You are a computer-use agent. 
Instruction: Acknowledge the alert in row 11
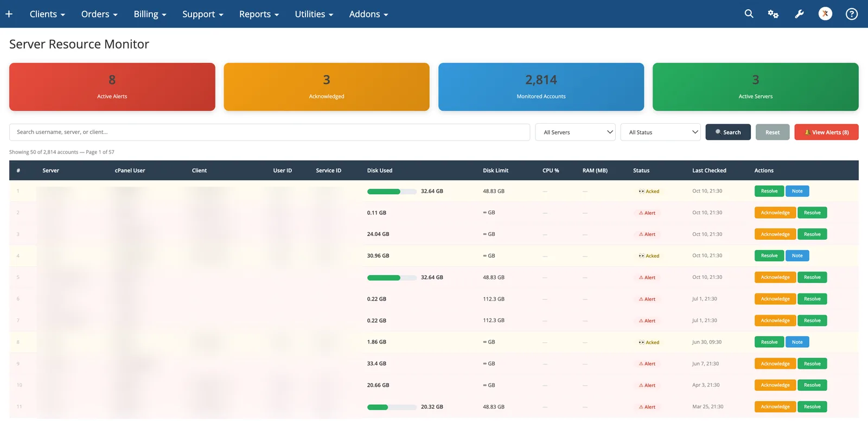coord(775,407)
